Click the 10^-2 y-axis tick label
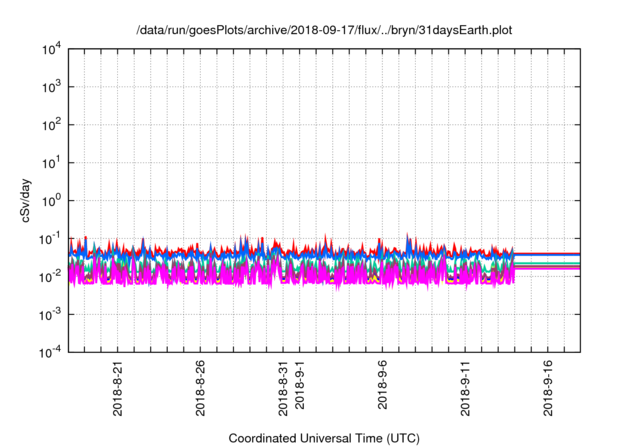 click(x=50, y=276)
